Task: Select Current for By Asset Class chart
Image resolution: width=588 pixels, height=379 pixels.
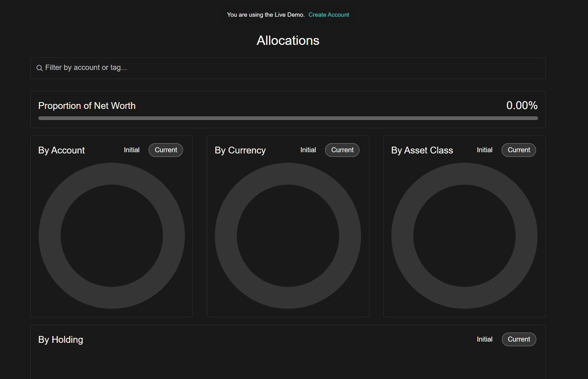Action: (x=519, y=150)
